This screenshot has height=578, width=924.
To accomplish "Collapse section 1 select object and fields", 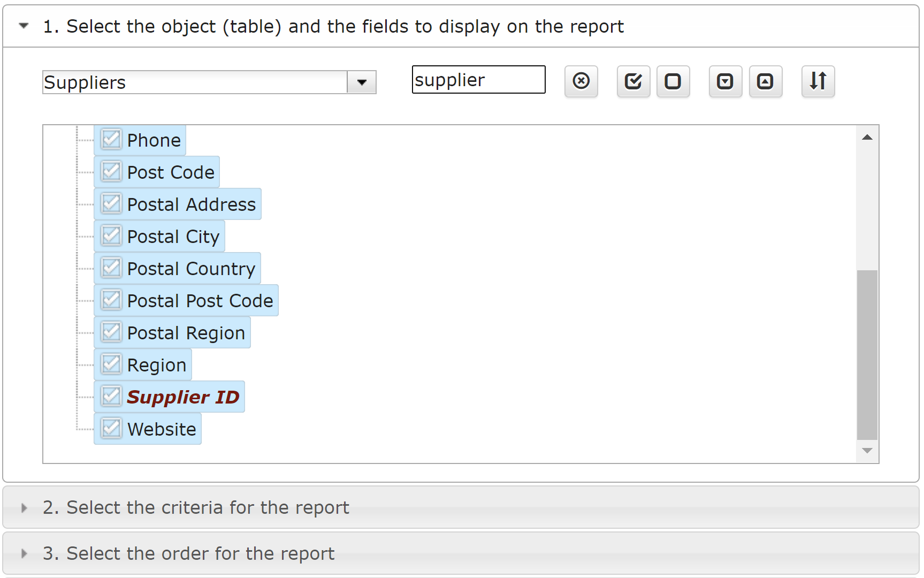I will coord(24,26).
